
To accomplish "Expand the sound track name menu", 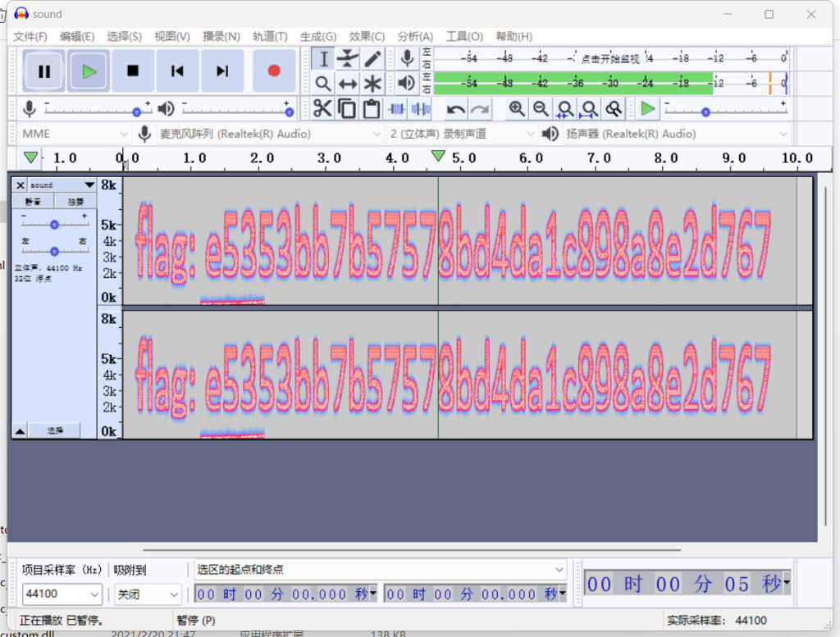I will pyautogui.click(x=89, y=185).
